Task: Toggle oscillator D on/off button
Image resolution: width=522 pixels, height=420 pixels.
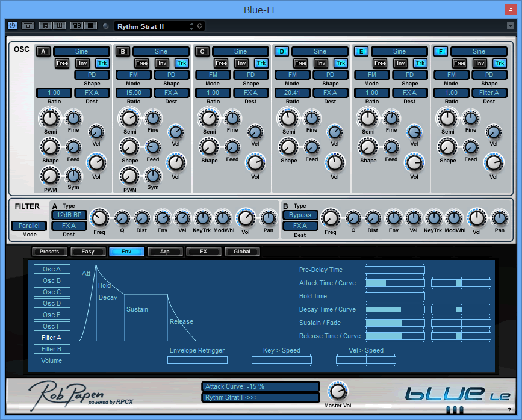Action: (x=282, y=51)
